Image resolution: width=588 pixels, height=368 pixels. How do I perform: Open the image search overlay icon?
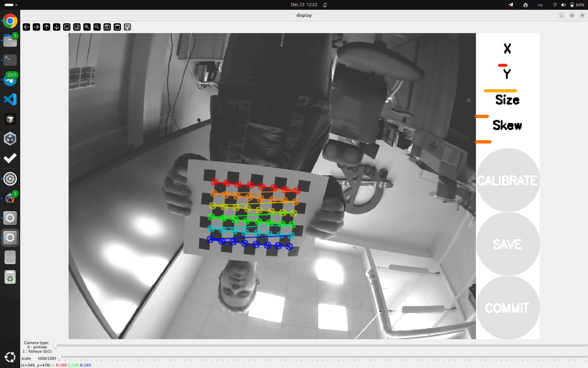click(77, 27)
